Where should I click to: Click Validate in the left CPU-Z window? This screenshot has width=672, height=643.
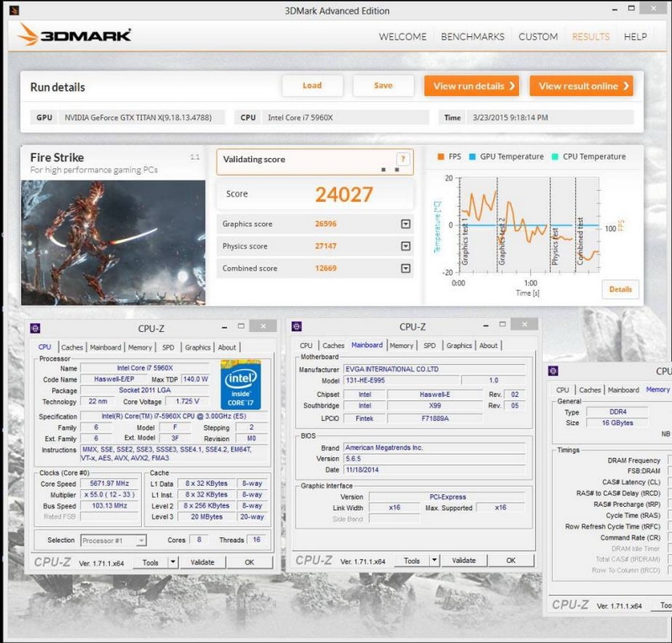point(202,562)
